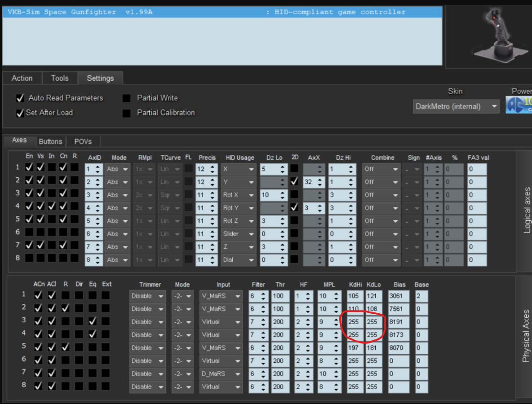Uncheck Auto Read Parameters

(20, 98)
